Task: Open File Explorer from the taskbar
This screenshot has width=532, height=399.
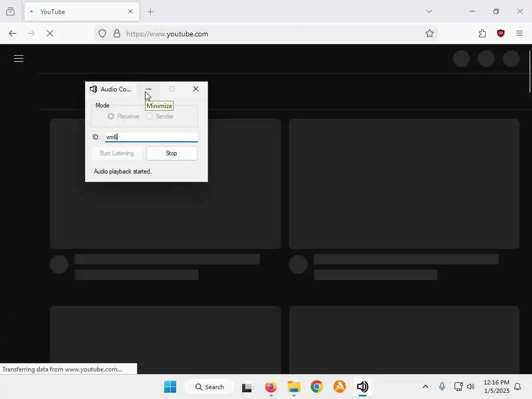Action: point(294,387)
